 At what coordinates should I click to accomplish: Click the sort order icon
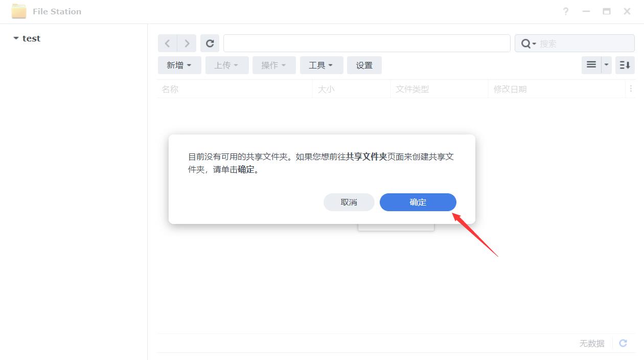(624, 65)
